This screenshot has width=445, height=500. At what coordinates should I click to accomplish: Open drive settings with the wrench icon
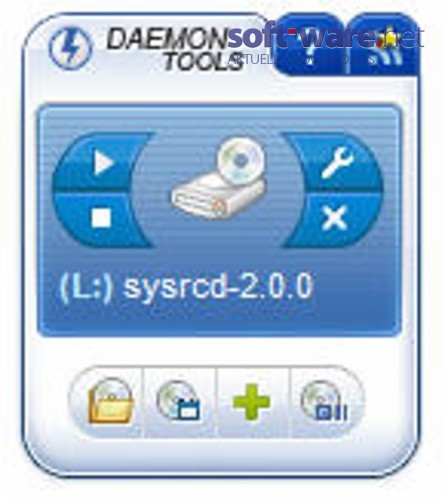coord(337,162)
